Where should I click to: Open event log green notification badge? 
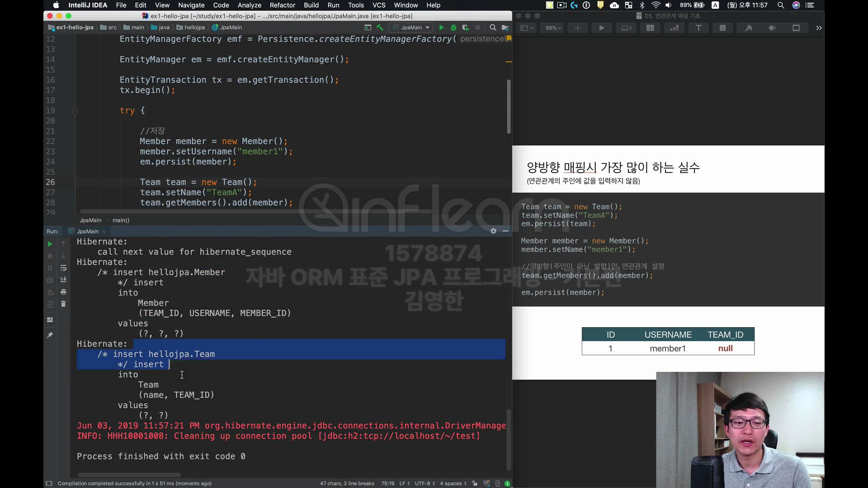pyautogui.click(x=508, y=483)
